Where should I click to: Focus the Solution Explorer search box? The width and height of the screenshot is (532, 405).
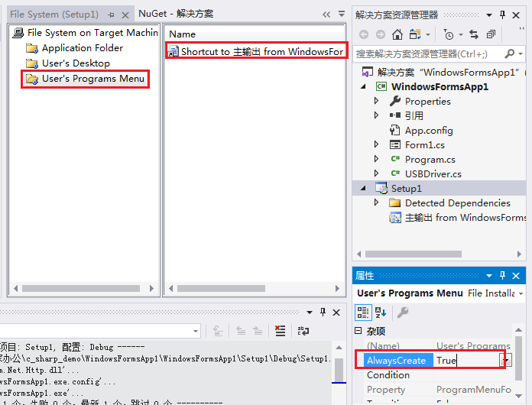[427, 54]
